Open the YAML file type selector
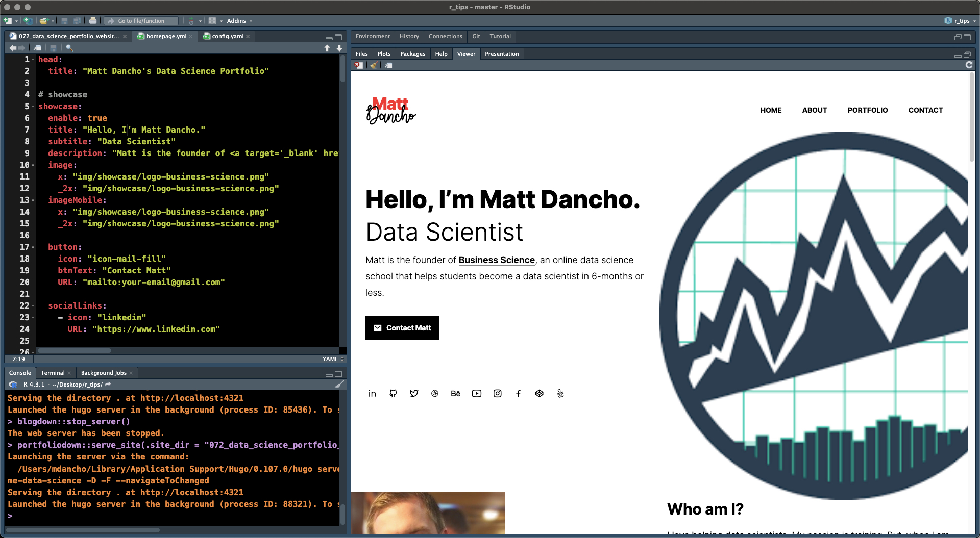The image size is (980, 538). click(333, 359)
